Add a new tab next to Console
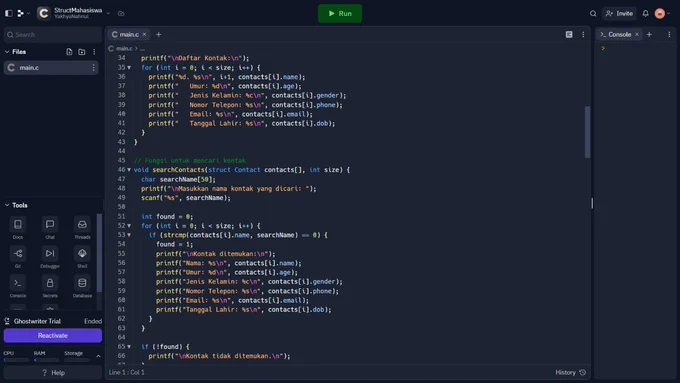Viewport: 680px width, 383px height. 649,34
